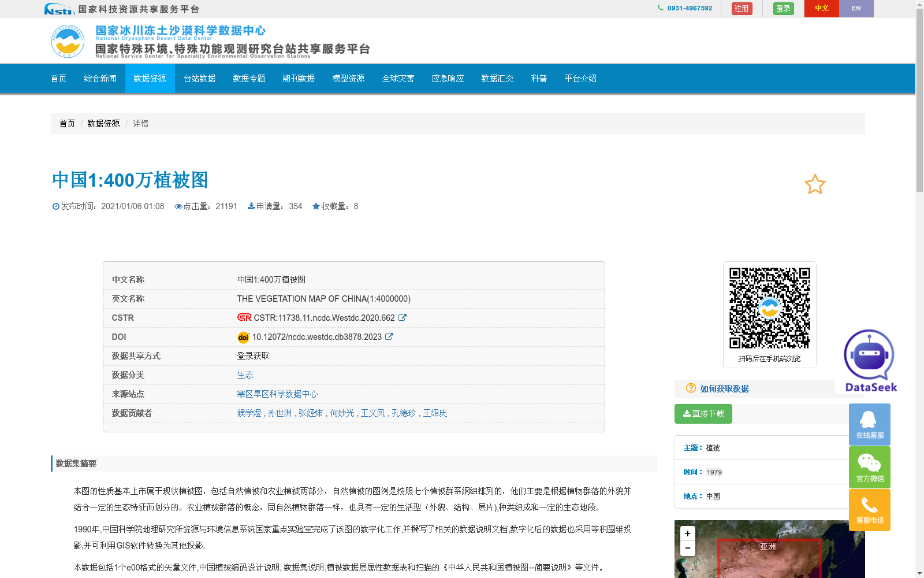Click the 数据集摘要 section heading

point(76,464)
